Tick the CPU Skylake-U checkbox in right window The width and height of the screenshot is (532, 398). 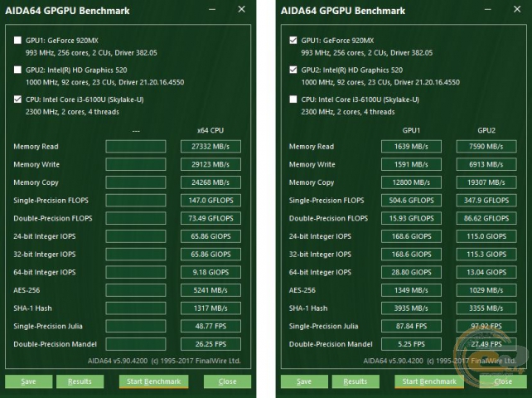[x=293, y=99]
